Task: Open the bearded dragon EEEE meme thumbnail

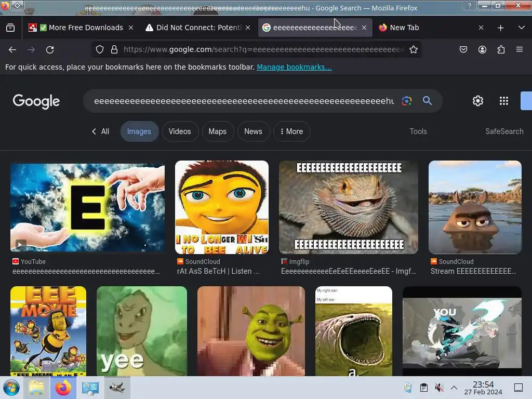Action: click(x=349, y=207)
